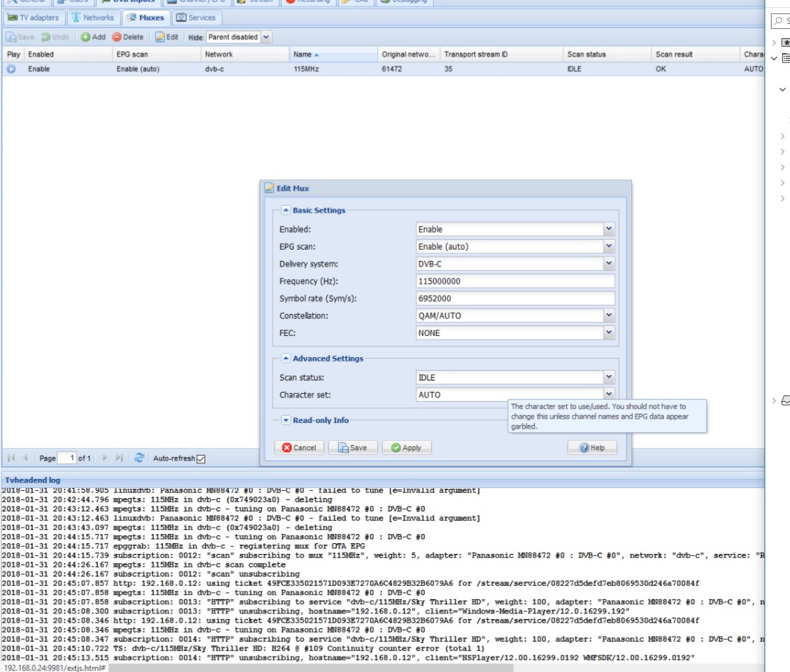Go to next grid page
This screenshot has height=672, width=790.
pos(105,458)
